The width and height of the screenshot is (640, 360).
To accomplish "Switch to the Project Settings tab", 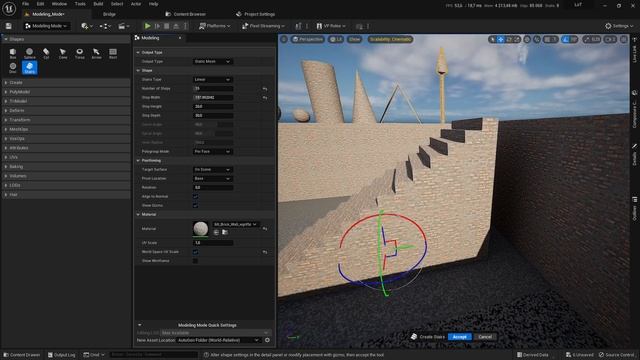I will coord(256,14).
